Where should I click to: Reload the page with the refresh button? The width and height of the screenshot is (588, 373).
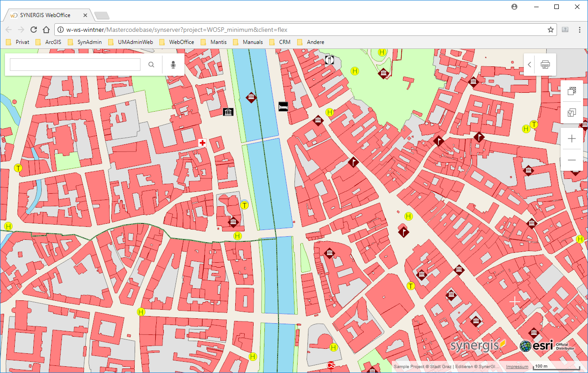pos(34,30)
